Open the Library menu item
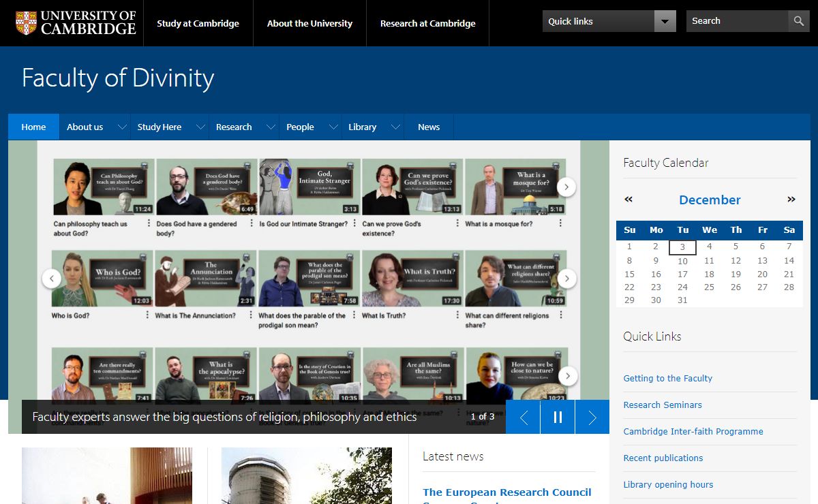 coord(362,127)
